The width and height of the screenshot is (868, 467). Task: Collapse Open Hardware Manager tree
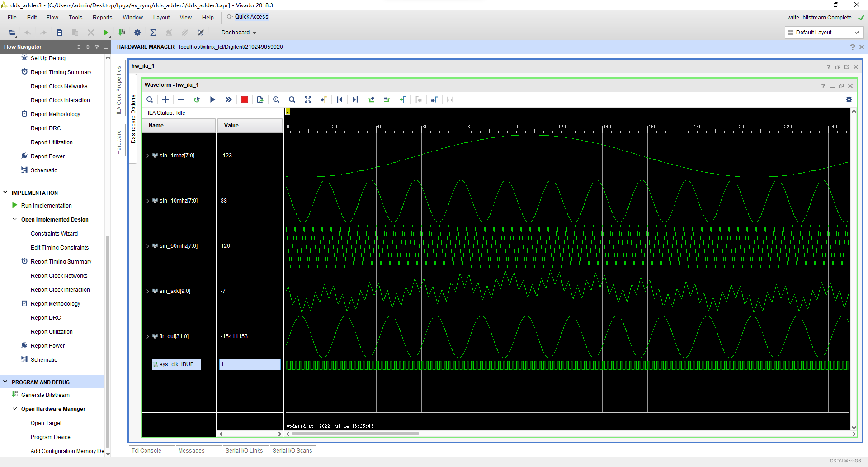15,409
